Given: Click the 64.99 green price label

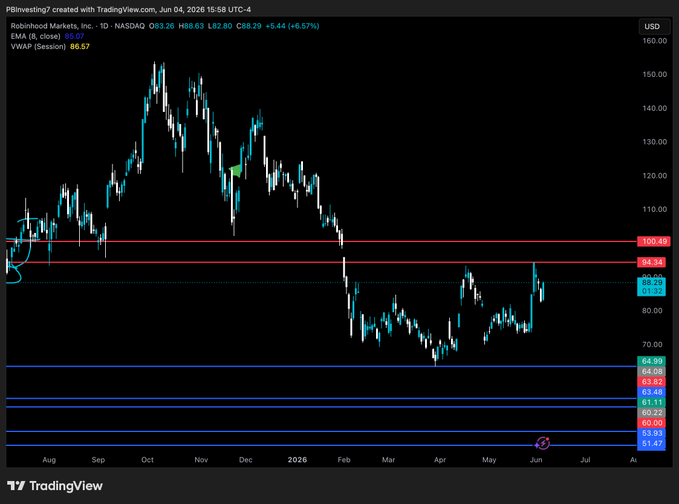Looking at the screenshot, I should point(652,361).
